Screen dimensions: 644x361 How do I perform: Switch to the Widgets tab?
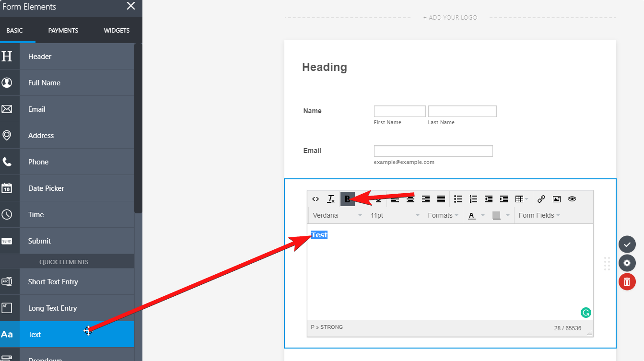[117, 30]
